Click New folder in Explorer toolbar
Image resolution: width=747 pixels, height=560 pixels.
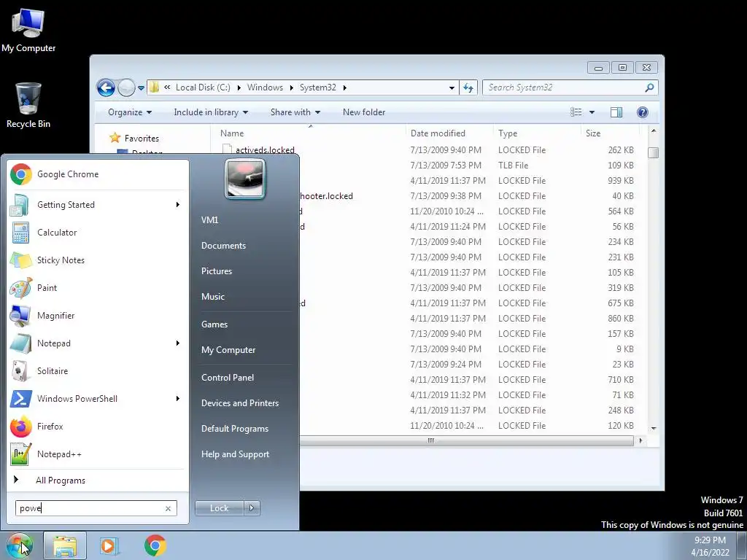(x=364, y=112)
